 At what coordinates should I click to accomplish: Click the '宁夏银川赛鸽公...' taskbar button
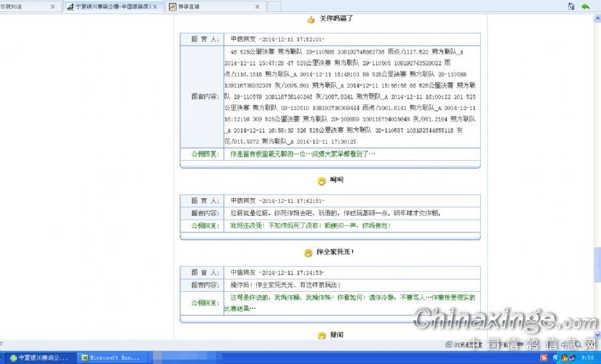39,358
